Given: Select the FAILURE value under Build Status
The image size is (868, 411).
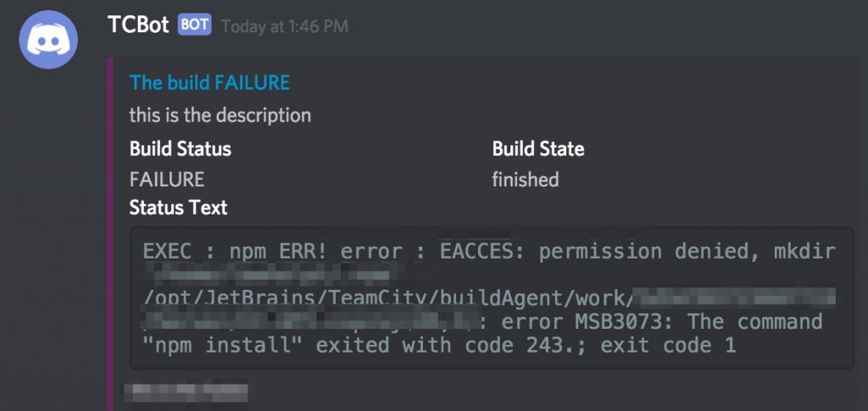Looking at the screenshot, I should click(166, 180).
